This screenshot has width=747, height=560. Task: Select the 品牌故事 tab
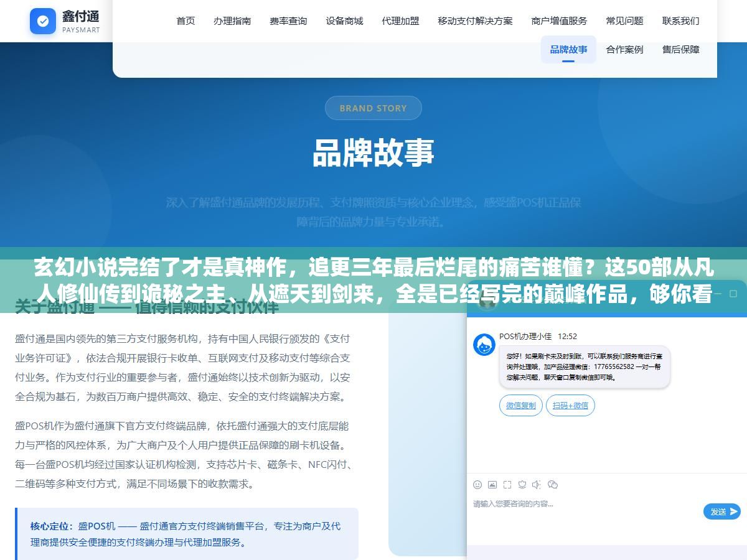(568, 49)
